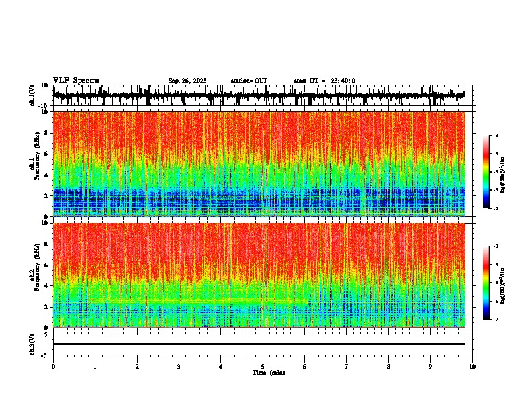This screenshot has height=411, width=532.
Task: Click the "Time (min)" axis label
Action: coord(269,373)
